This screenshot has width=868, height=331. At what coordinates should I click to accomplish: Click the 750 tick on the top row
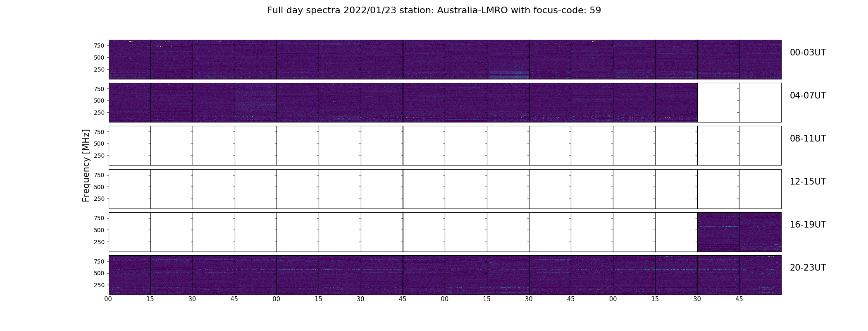click(x=99, y=46)
